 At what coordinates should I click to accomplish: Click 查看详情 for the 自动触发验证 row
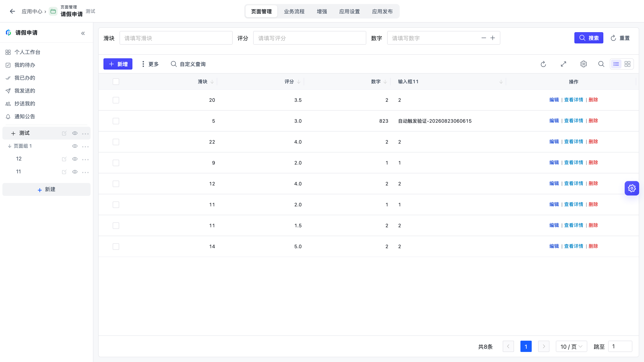574,121
